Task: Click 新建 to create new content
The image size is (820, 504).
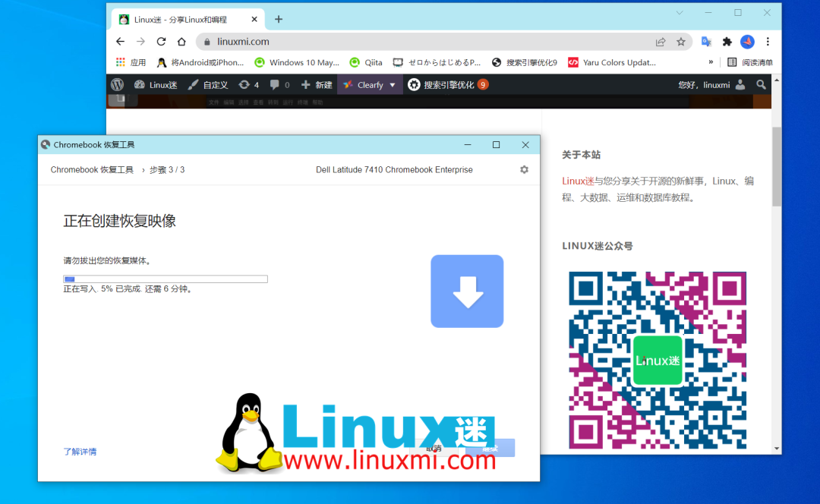Action: (x=317, y=85)
